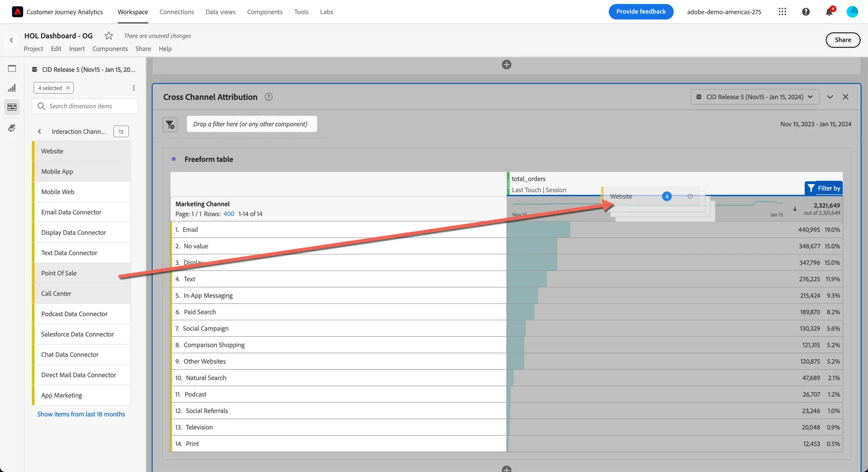Click the Provide feedback button
Viewport: 868px width, 472px height.
click(x=641, y=12)
